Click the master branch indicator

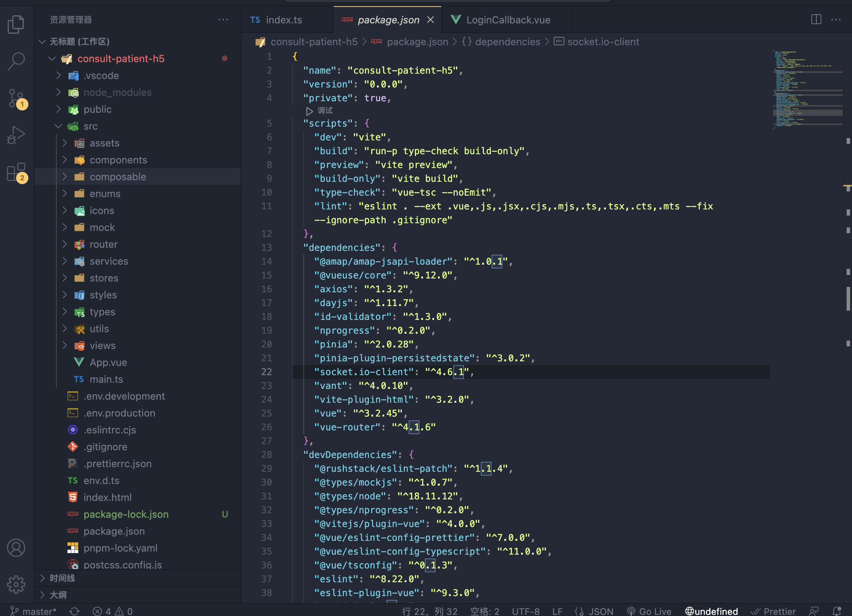[x=33, y=611]
